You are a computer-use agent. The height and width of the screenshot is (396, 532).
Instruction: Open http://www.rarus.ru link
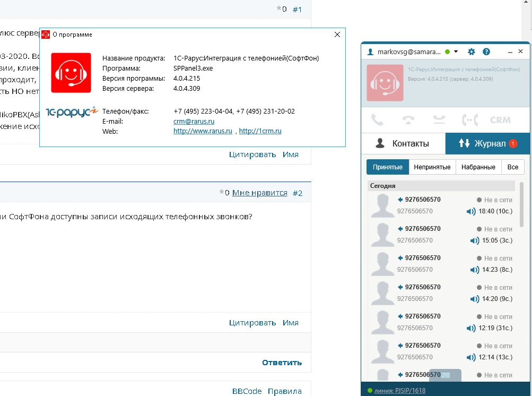203,131
